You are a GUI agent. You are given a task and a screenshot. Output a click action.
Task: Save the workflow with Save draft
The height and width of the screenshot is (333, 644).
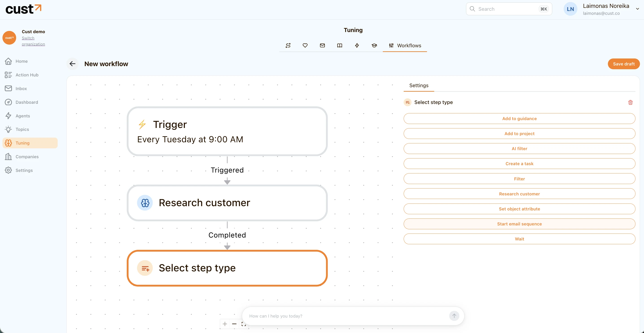coord(624,64)
